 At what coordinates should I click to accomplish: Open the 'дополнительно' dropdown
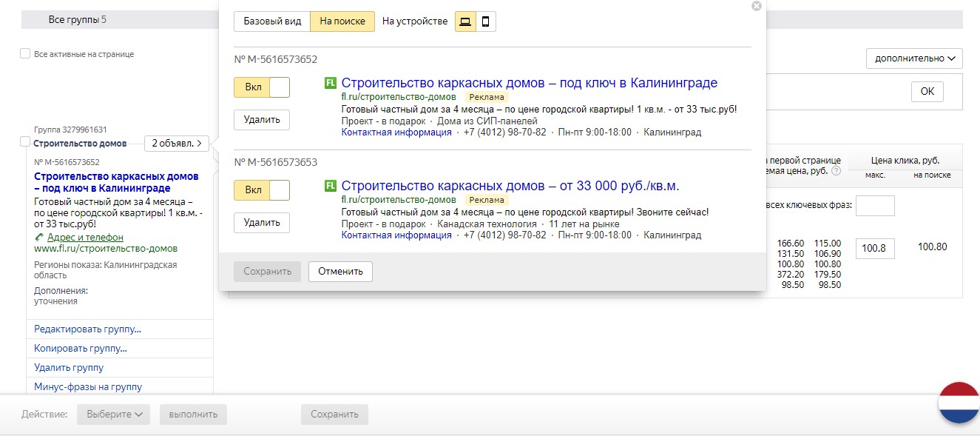point(914,58)
